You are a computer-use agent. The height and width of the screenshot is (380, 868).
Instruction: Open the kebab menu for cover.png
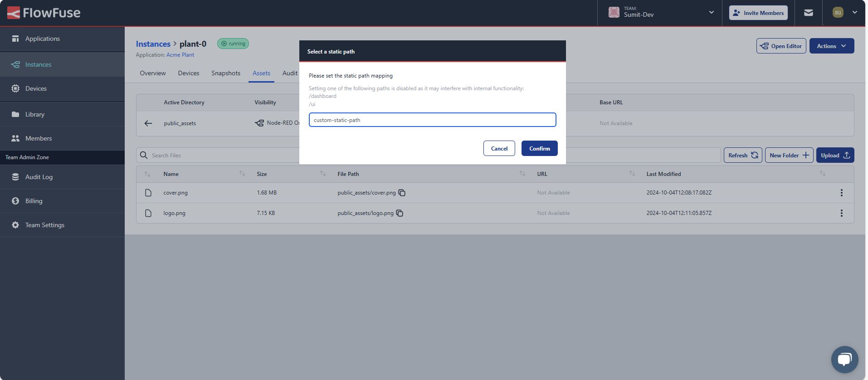pos(841,193)
